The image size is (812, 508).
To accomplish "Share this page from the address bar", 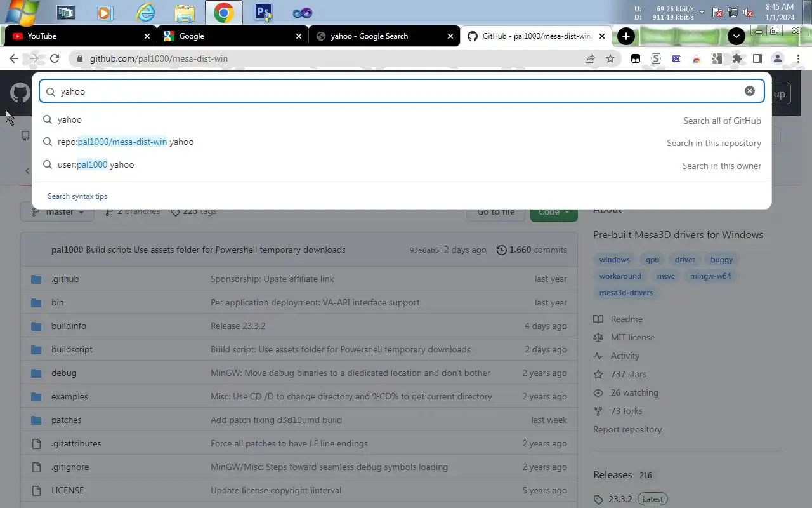I will 590,58.
